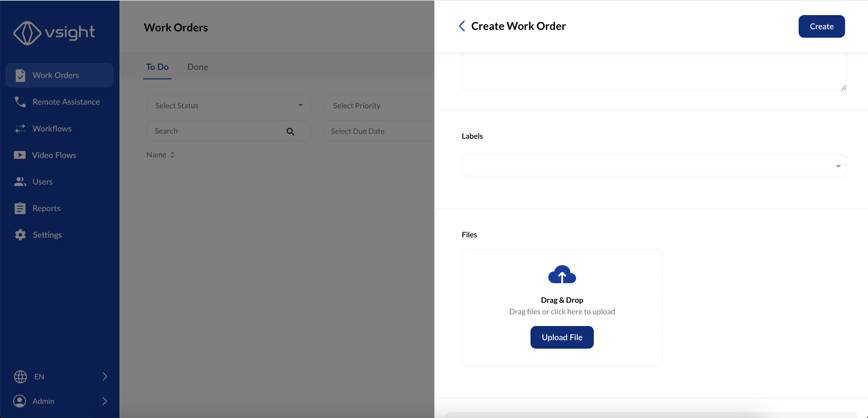
Task: Go back using the blue chevron arrow
Action: (x=462, y=26)
